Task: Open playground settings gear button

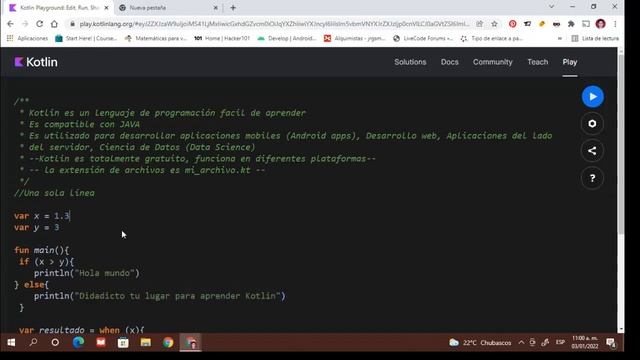Action: 592,124
